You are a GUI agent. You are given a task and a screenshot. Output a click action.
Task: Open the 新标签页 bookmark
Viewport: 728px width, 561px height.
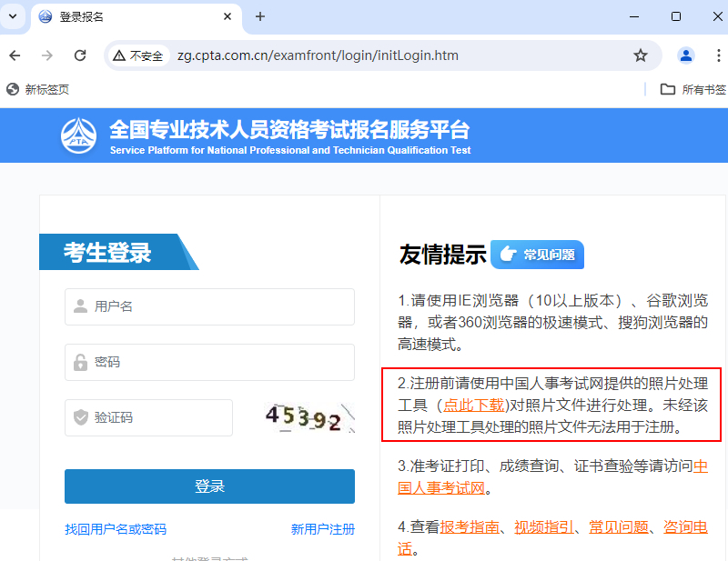pos(38,89)
